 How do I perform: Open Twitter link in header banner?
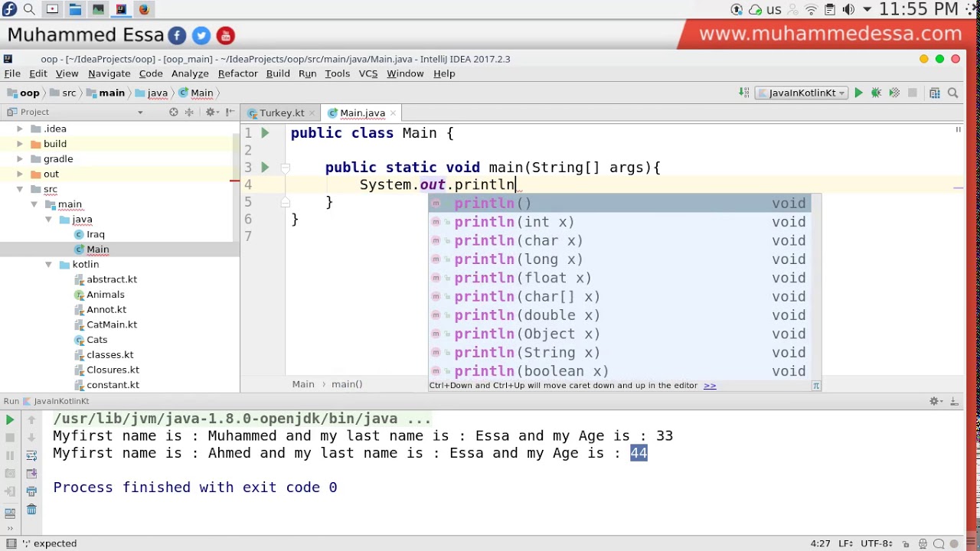pyautogui.click(x=201, y=35)
